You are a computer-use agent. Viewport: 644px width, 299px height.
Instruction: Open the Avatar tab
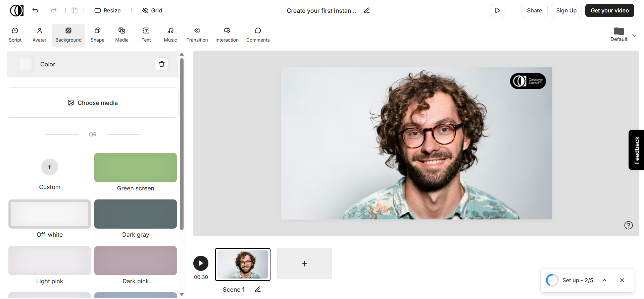coord(39,35)
